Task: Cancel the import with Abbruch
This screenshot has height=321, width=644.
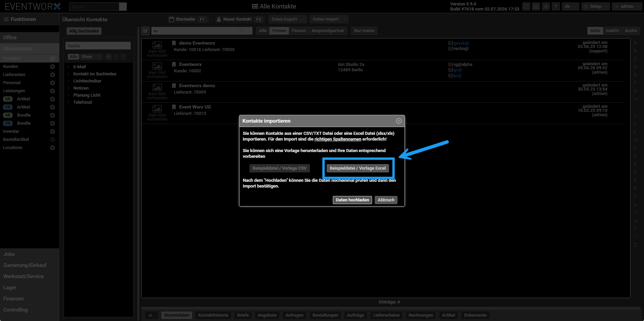Action: pos(386,200)
